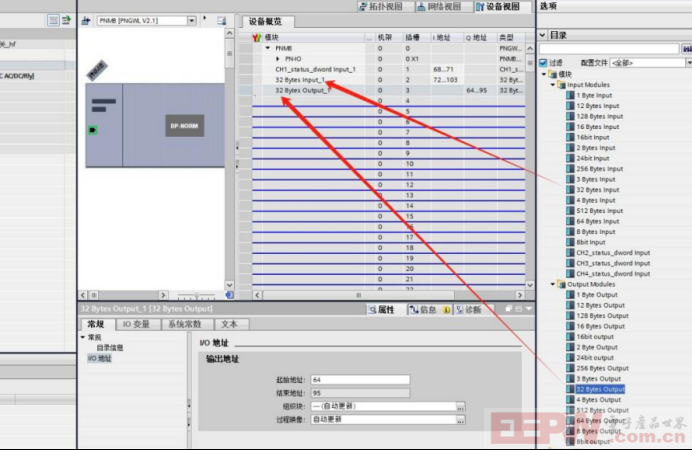Click the 12 Bytes Input module icon
692x450 pixels.
coord(570,106)
